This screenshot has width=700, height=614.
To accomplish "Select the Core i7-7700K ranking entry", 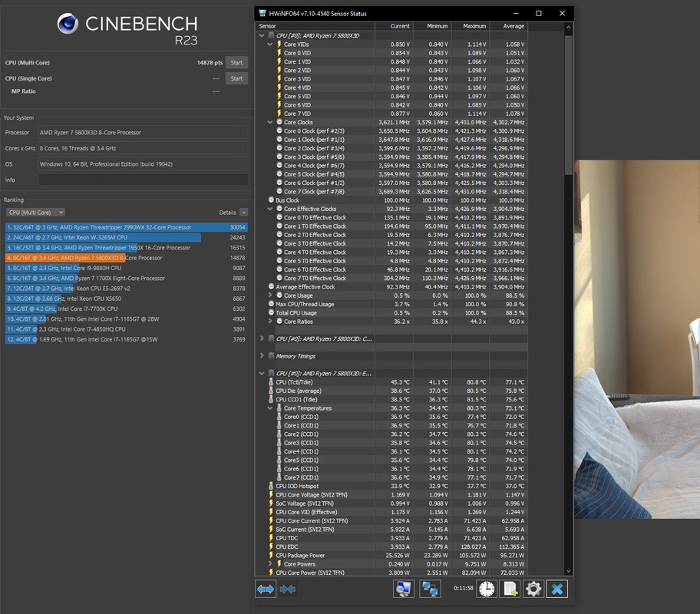I will pyautogui.click(x=127, y=309).
